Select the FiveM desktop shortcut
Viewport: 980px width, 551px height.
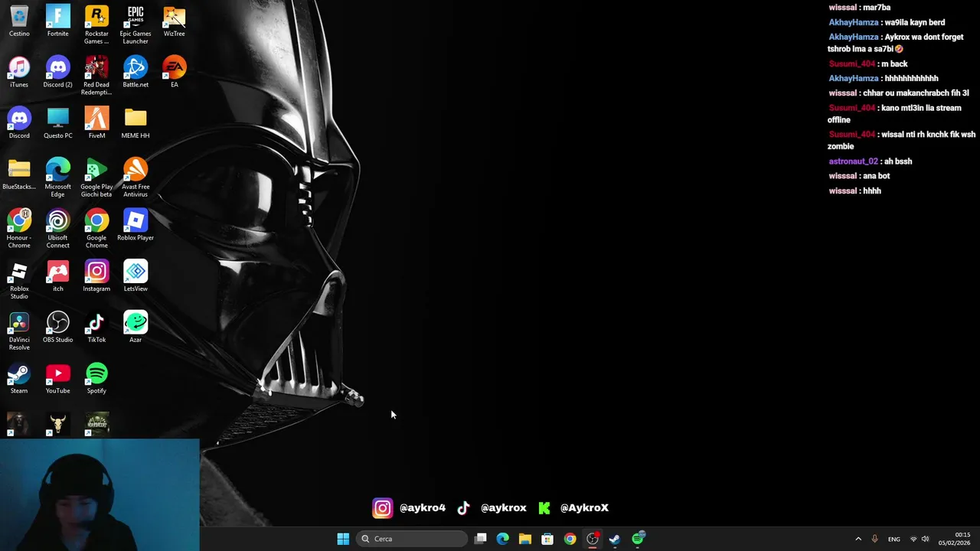[96, 123]
